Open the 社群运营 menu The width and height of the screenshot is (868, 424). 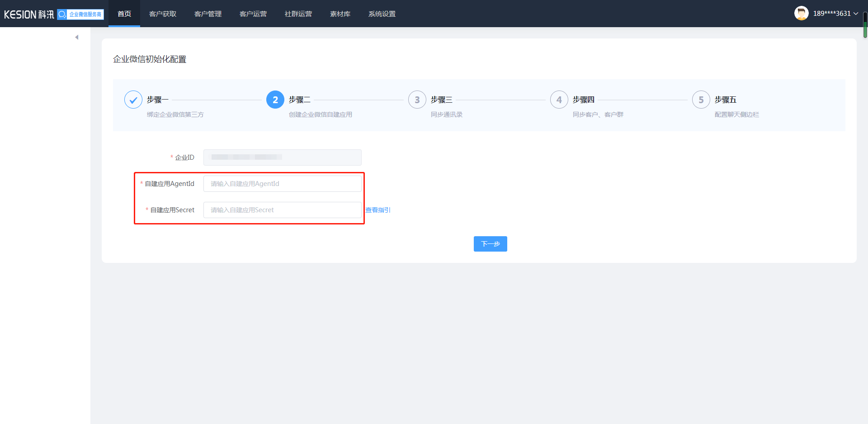(x=298, y=14)
